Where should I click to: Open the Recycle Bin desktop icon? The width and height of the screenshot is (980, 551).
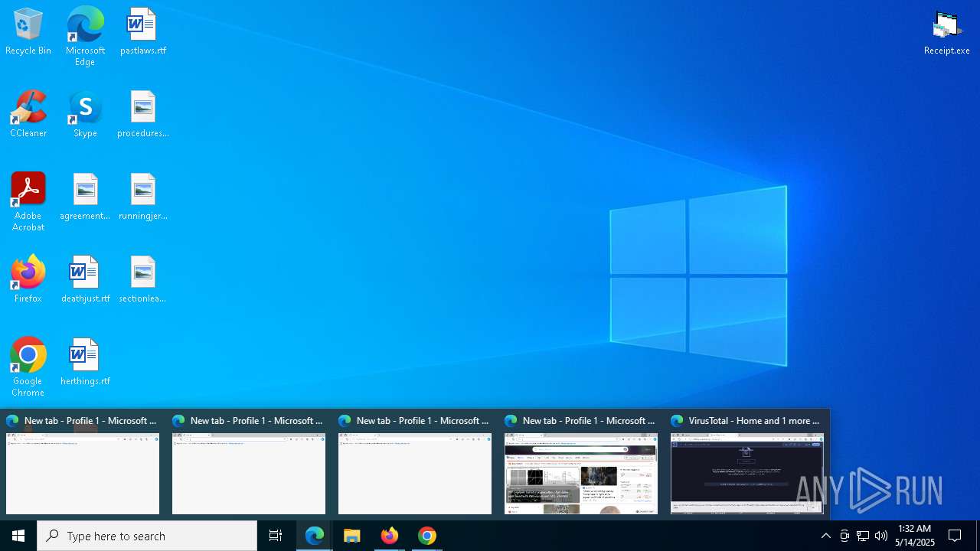[x=28, y=32]
